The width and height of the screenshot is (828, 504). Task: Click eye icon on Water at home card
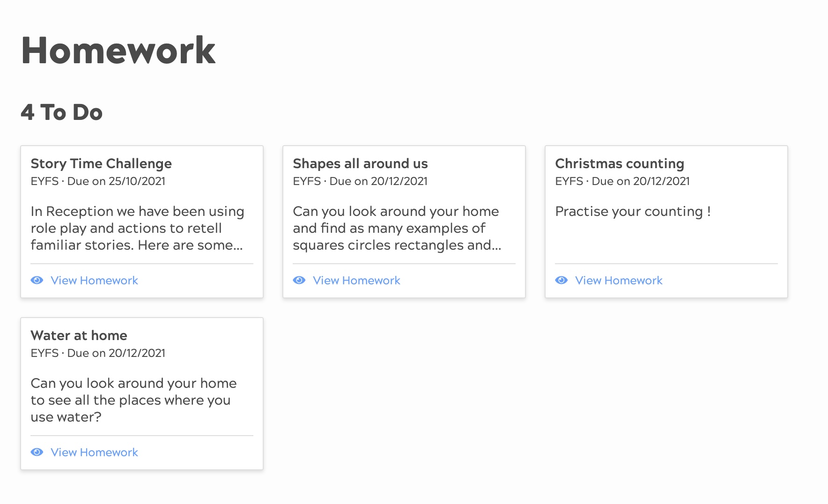click(x=37, y=452)
